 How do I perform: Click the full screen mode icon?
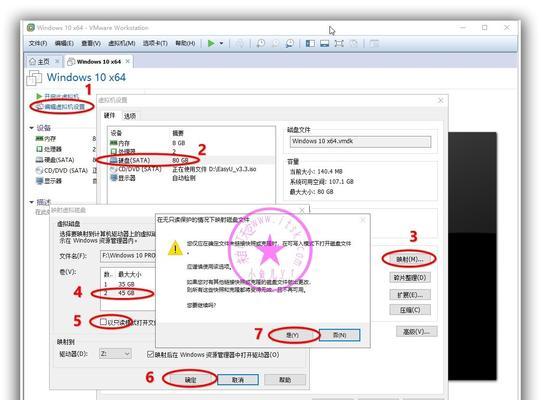(x=339, y=43)
